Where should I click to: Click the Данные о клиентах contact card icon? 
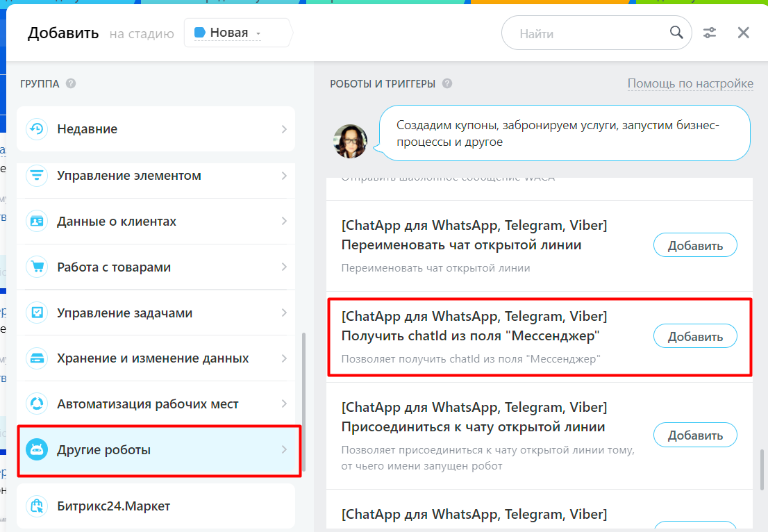click(x=36, y=222)
